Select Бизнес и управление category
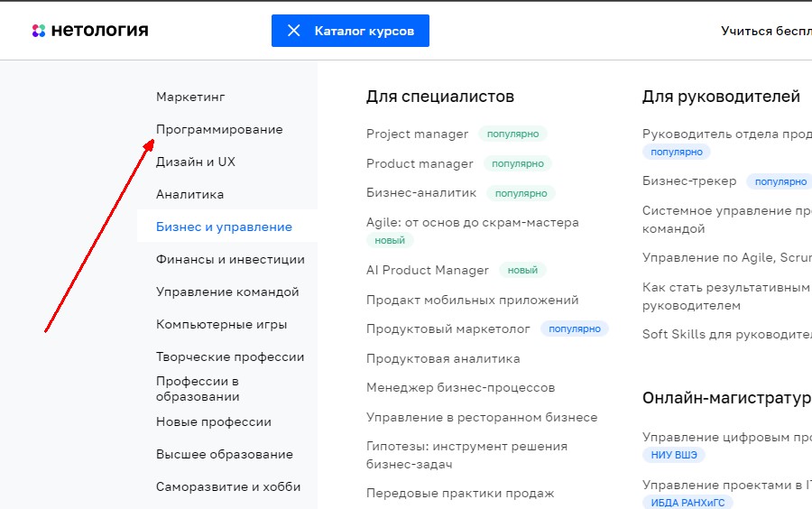Screen dimensions: 812x509 (225, 227)
